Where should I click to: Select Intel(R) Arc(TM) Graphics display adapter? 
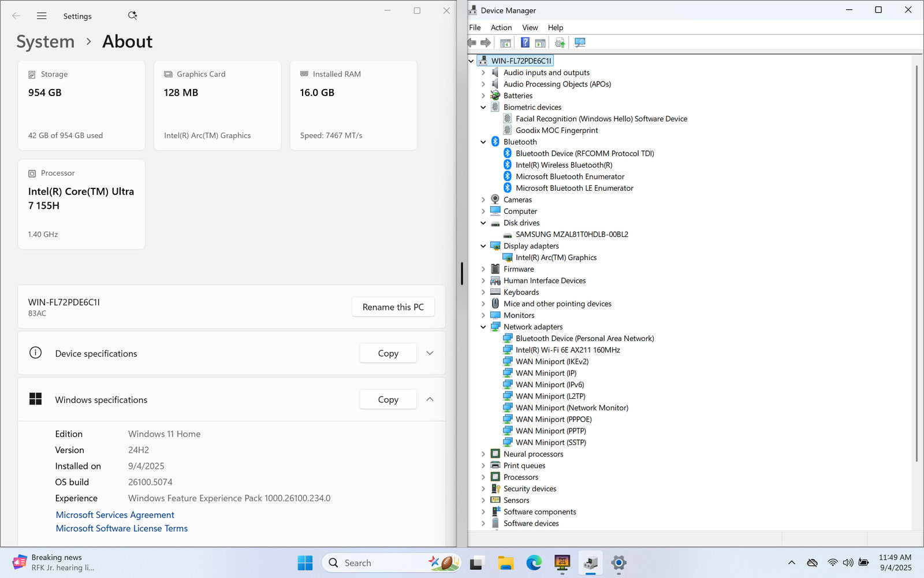556,257
